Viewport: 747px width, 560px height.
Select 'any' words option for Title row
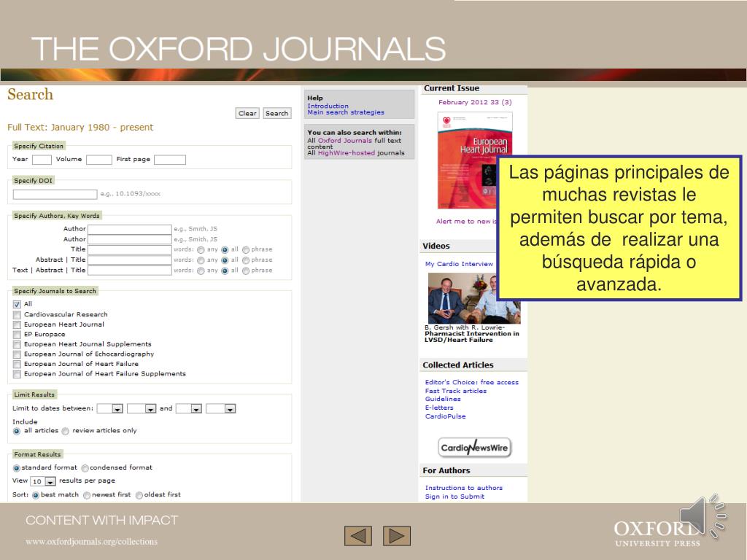tap(201, 250)
